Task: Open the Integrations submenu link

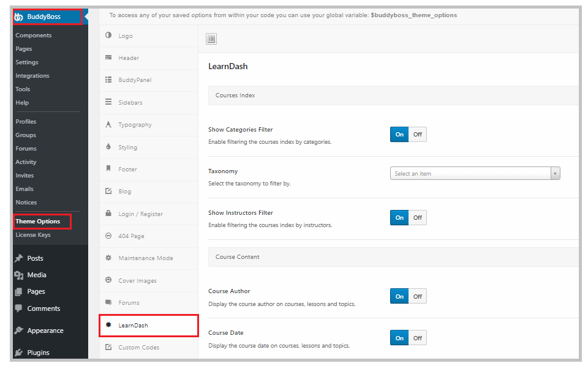Action: [x=32, y=76]
